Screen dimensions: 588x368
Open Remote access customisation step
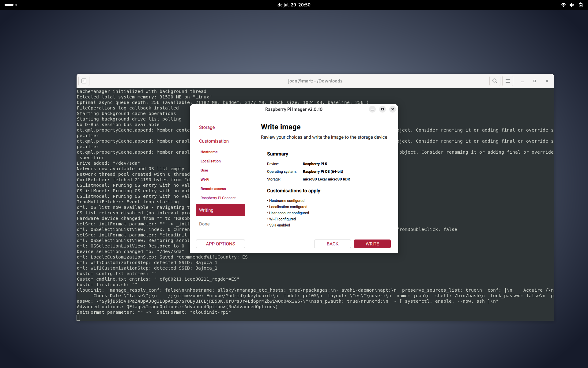coord(213,189)
